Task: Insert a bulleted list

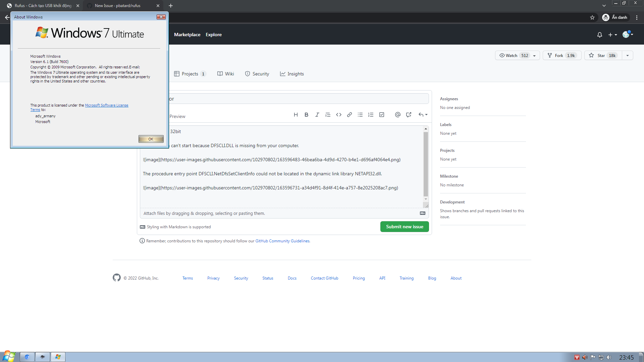Action: tap(360, 115)
